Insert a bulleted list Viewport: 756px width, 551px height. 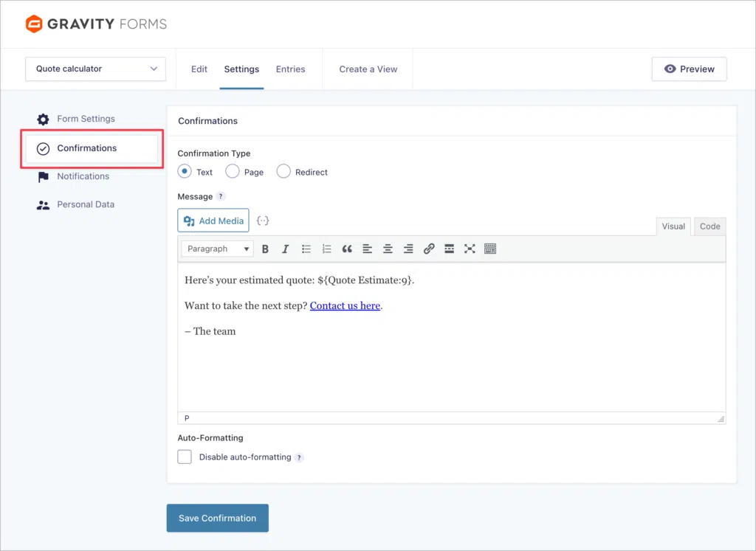(x=306, y=249)
